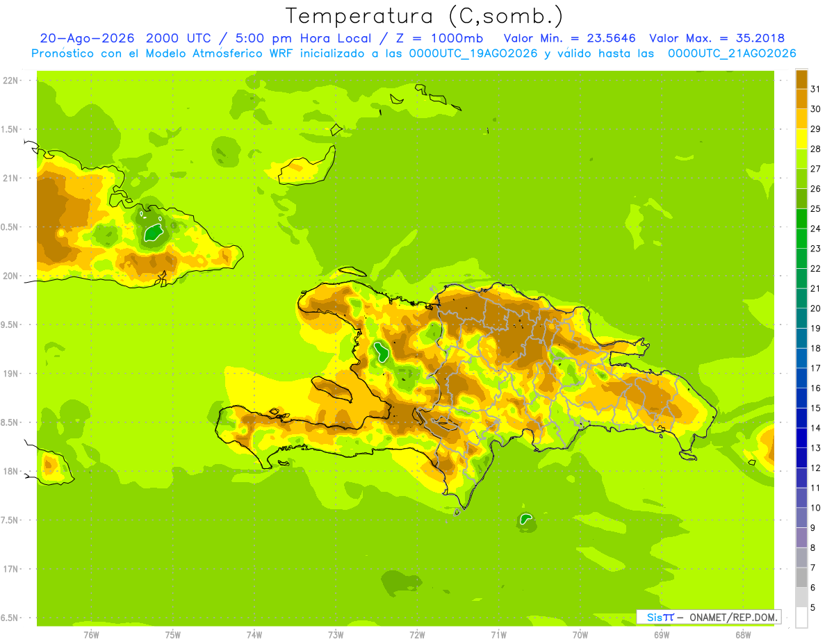Image resolution: width=834 pixels, height=644 pixels.
Task: Click the "21N" latitude label
Action: [11, 178]
